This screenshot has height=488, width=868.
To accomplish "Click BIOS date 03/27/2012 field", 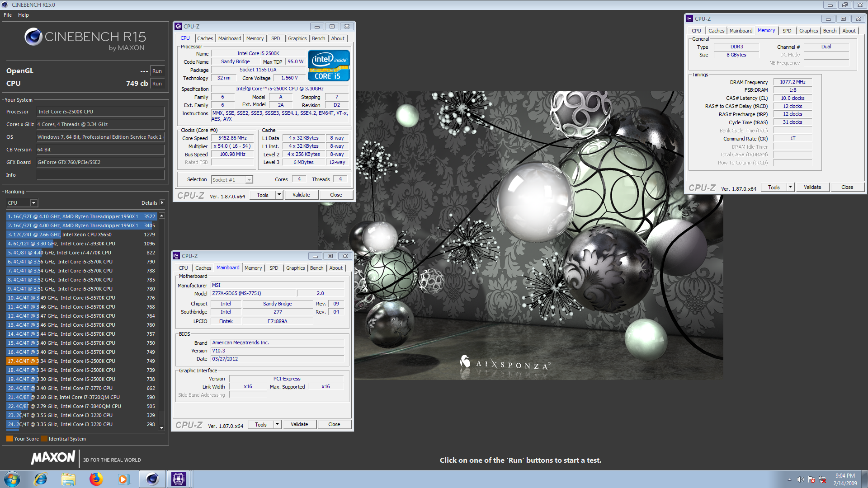I will coord(278,359).
